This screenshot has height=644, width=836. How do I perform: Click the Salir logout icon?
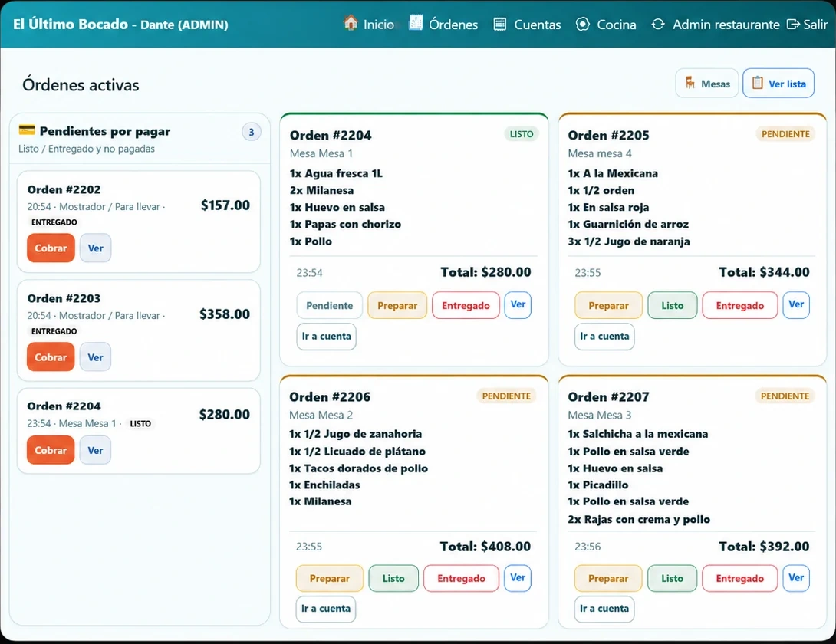793,25
